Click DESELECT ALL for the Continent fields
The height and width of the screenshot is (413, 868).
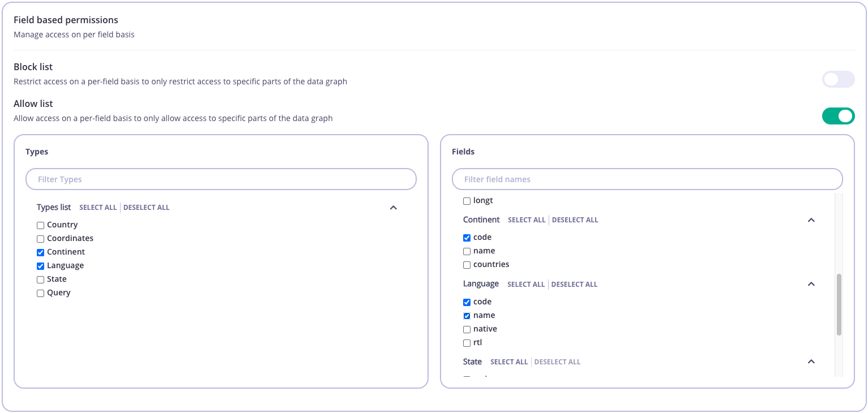point(575,220)
